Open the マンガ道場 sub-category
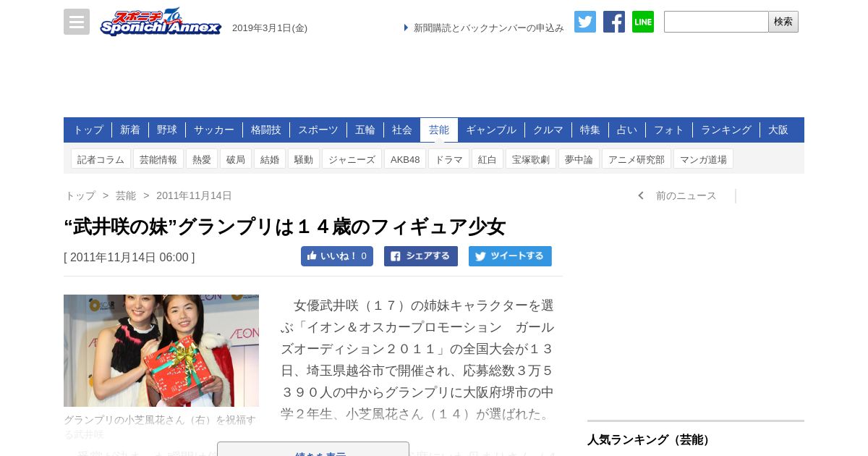The height and width of the screenshot is (456, 868). (703, 159)
